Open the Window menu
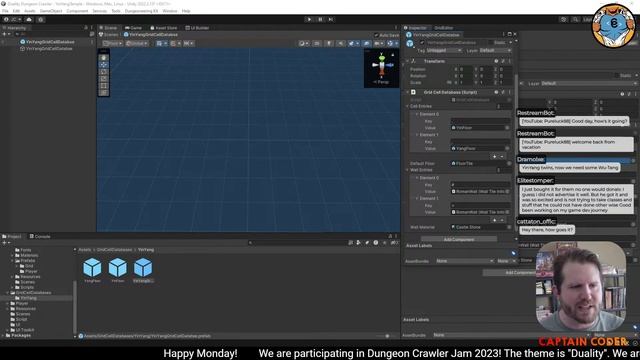The image size is (640, 360). pyautogui.click(x=170, y=11)
